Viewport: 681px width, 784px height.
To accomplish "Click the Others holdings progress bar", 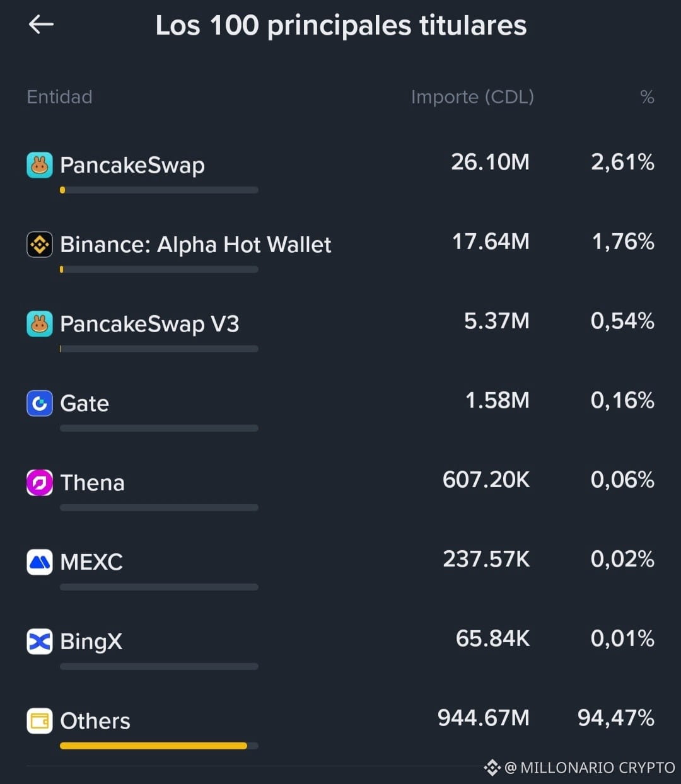I will tap(159, 746).
